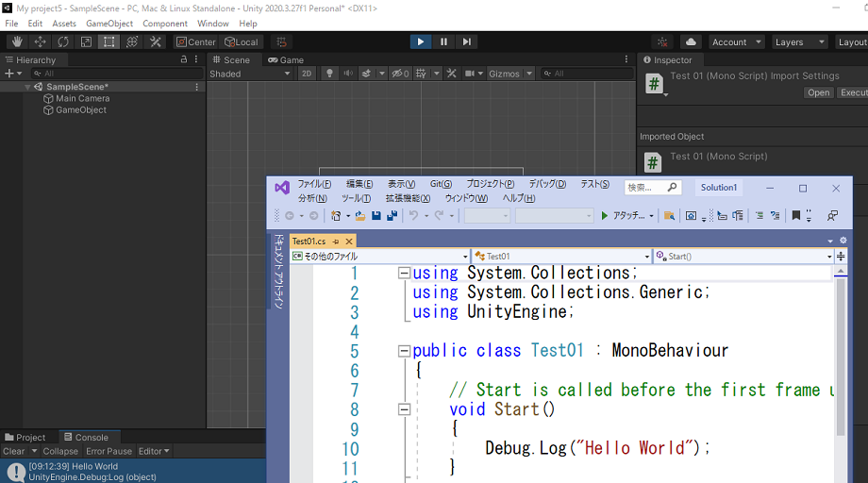This screenshot has height=483, width=868.
Task: Lock the Hierarchy panel
Action: point(184,59)
